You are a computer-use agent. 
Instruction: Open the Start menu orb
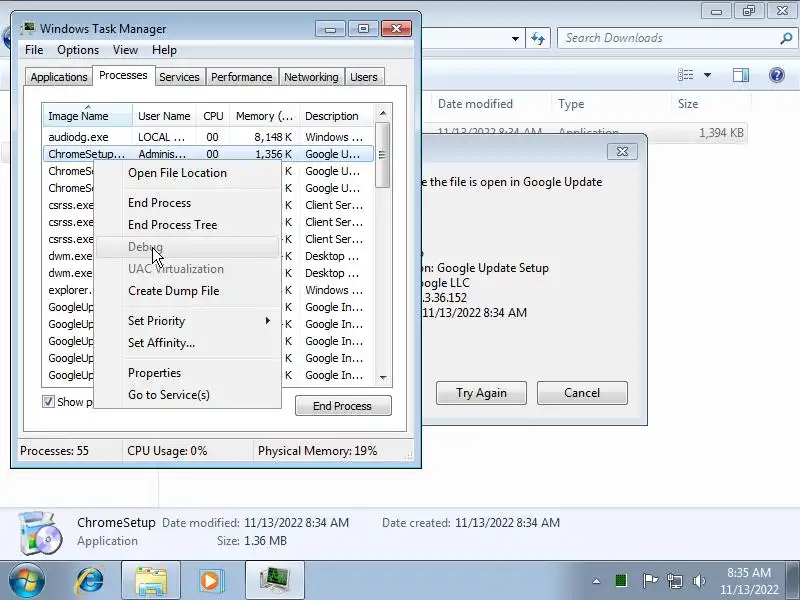tap(26, 581)
